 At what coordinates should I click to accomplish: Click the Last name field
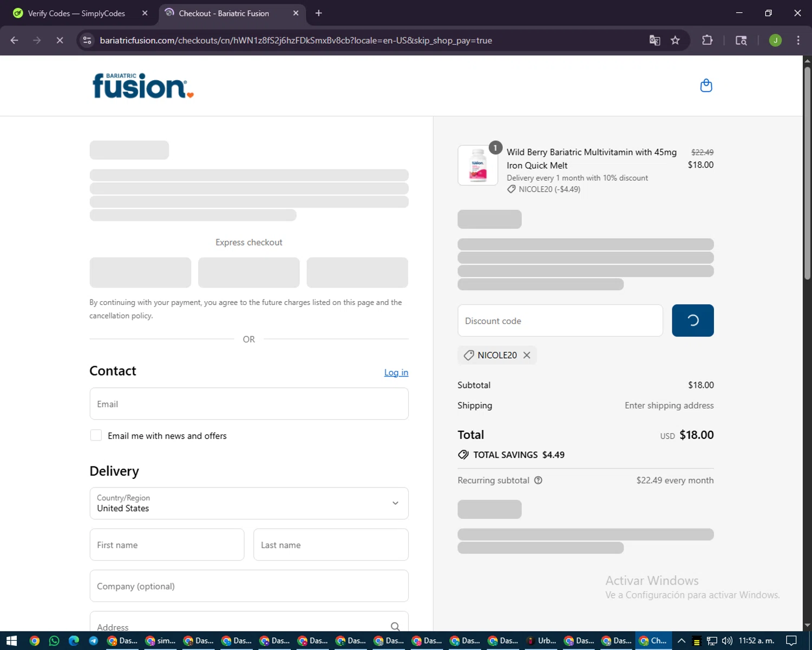(331, 545)
